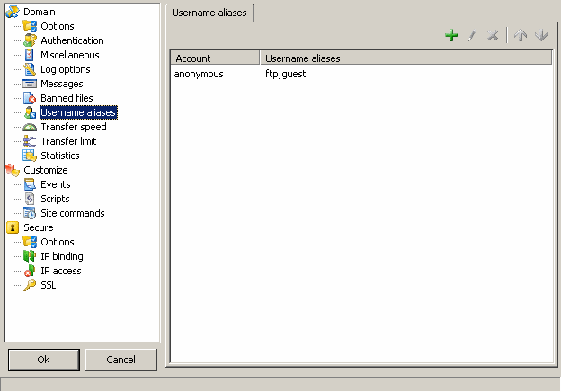Click the Scripts document icon
561x392 pixels.
coord(30,199)
